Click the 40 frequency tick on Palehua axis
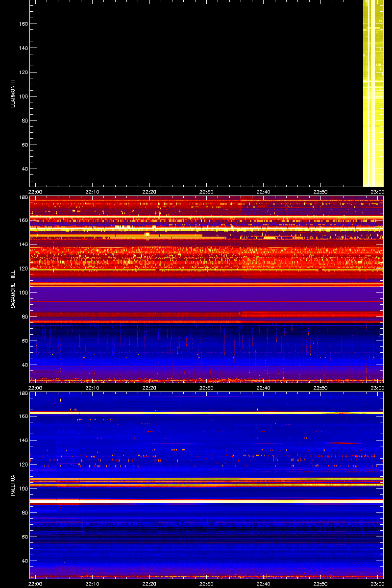392x588 pixels. (x=24, y=561)
